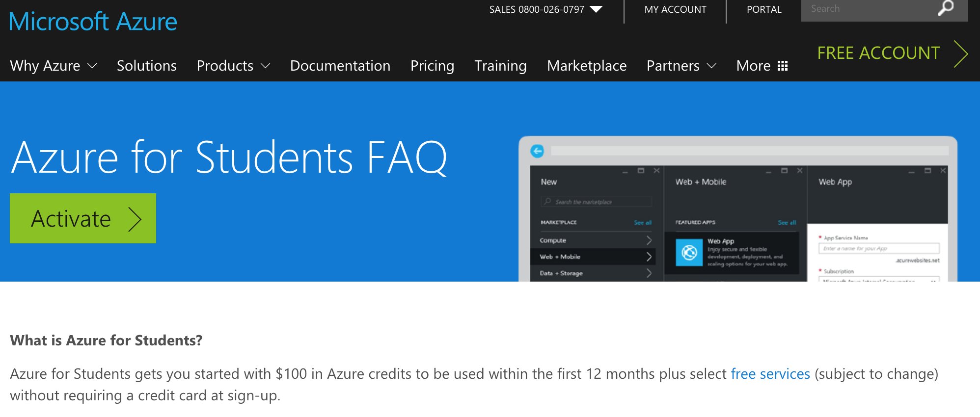Click the 'What is Azure for Students?' heading
The height and width of the screenshot is (417, 980).
pyautogui.click(x=106, y=340)
